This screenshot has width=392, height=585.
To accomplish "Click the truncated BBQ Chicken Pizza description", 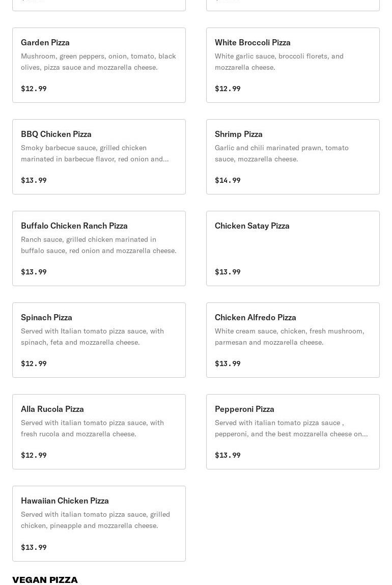I will click(x=95, y=153).
